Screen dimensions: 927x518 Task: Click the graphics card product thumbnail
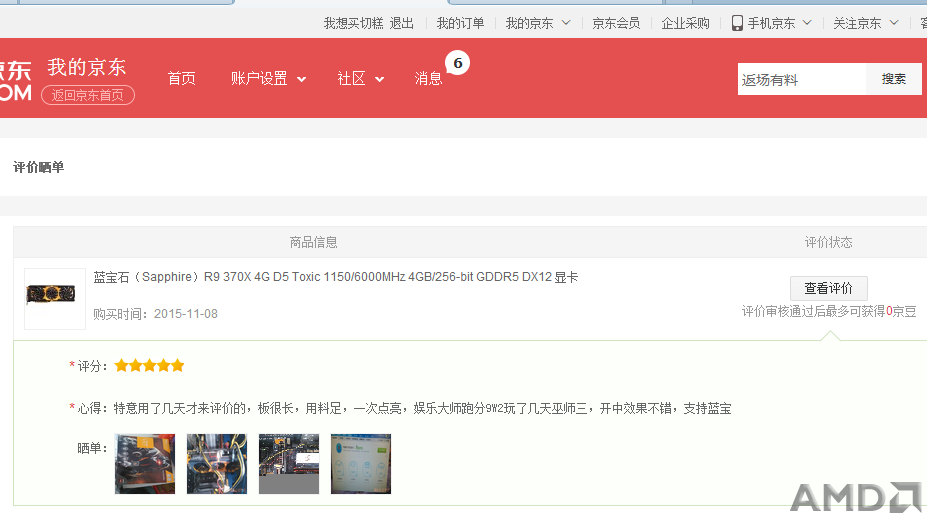pos(54,299)
